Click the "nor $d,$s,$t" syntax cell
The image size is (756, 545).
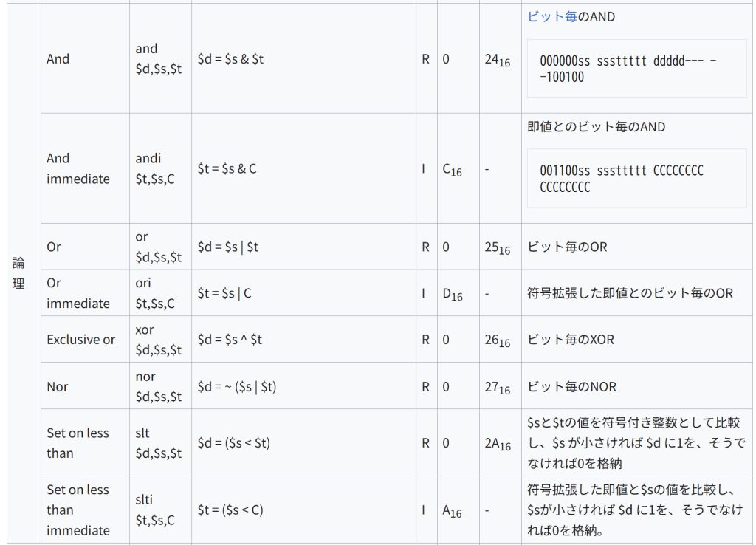click(x=159, y=386)
